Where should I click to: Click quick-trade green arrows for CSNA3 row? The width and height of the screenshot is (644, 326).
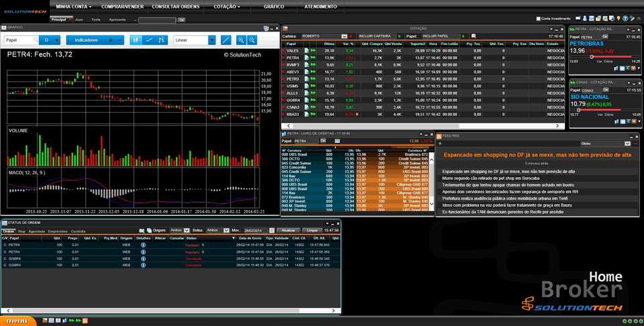point(313,107)
